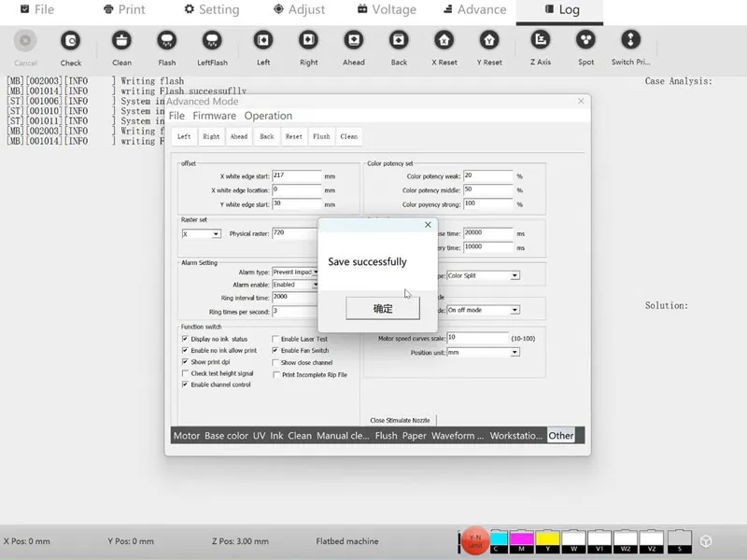Click the magenta M ink level indicator
The image size is (747, 560).
(522, 540)
